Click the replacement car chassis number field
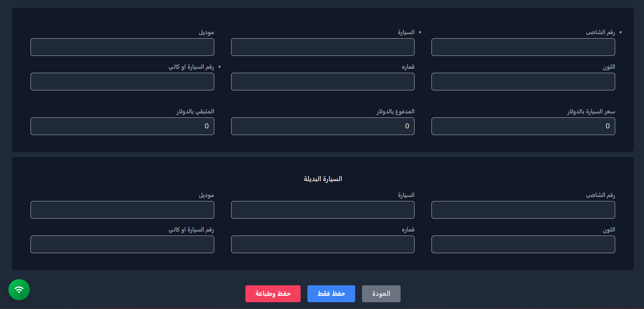This screenshot has width=644, height=309. click(x=523, y=210)
